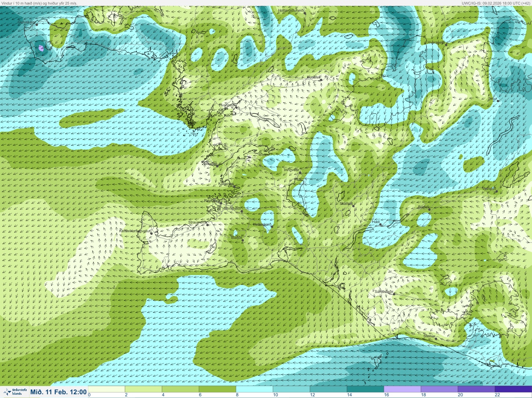Viewport: 532px width, 398px height.
Task: Click the Akrafjall station label
Action: click(210, 164)
